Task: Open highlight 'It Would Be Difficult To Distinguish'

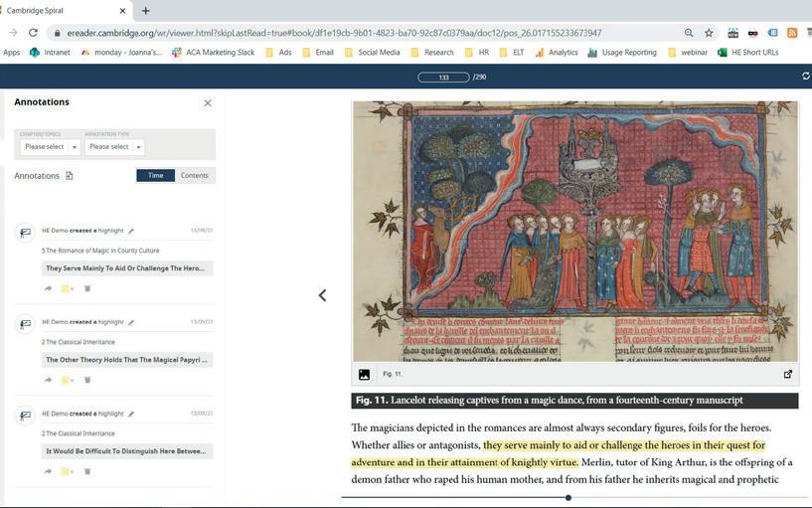Action: tap(127, 451)
